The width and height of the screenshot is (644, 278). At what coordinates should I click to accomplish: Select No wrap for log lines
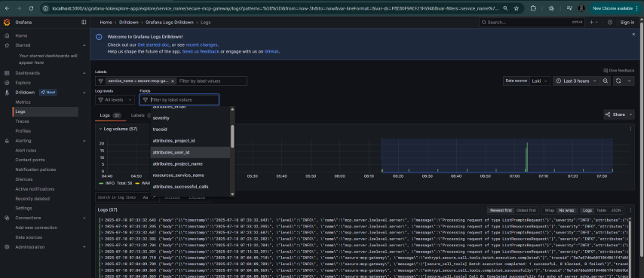tap(566, 210)
